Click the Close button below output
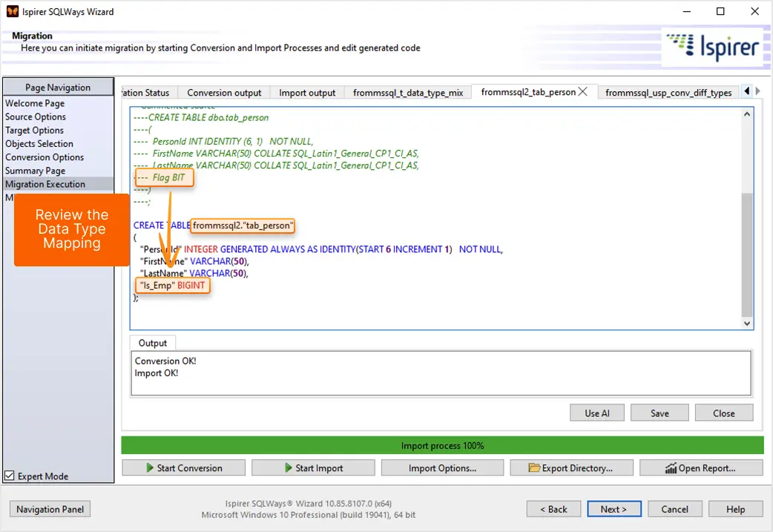The image size is (773, 532). pyautogui.click(x=724, y=413)
